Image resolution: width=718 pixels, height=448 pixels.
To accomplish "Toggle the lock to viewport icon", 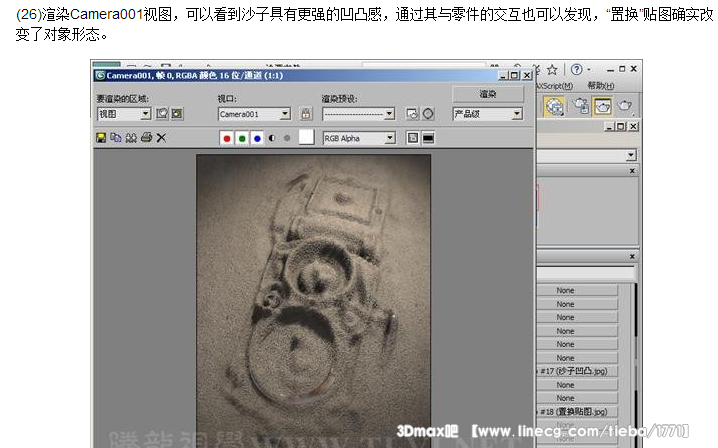I will 306,114.
